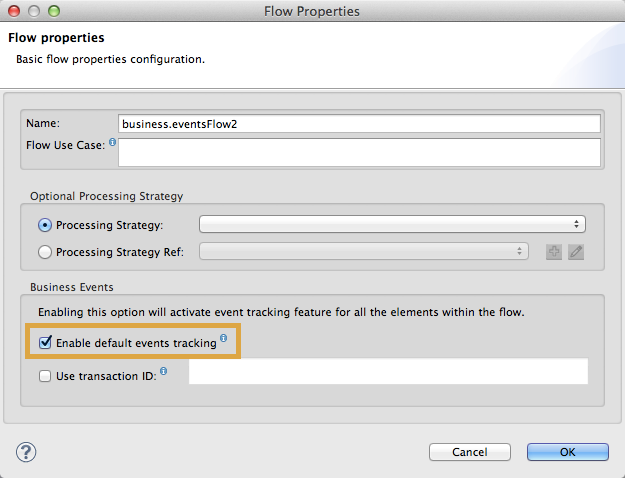Click info icon beside Use transaction ID
Image resolution: width=625 pixels, height=478 pixels.
(163, 372)
